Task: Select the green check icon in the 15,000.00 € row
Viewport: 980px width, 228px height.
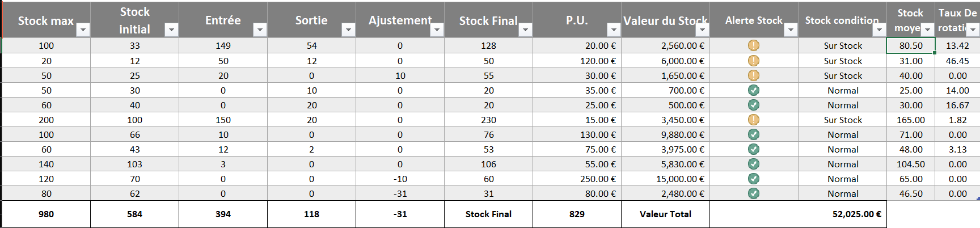Action: pos(753,179)
